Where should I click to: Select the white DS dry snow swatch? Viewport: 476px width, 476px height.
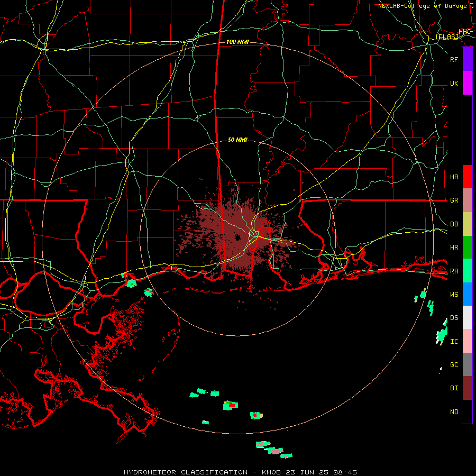click(x=467, y=317)
